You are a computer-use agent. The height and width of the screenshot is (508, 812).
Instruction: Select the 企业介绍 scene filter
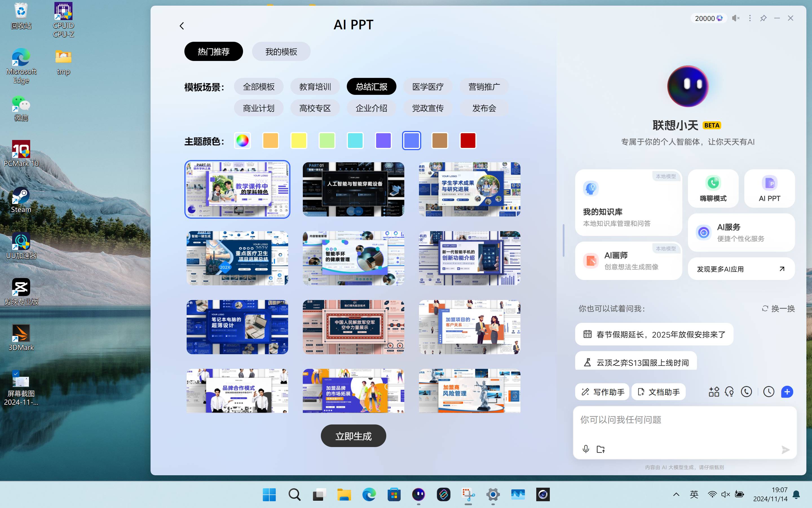point(371,108)
